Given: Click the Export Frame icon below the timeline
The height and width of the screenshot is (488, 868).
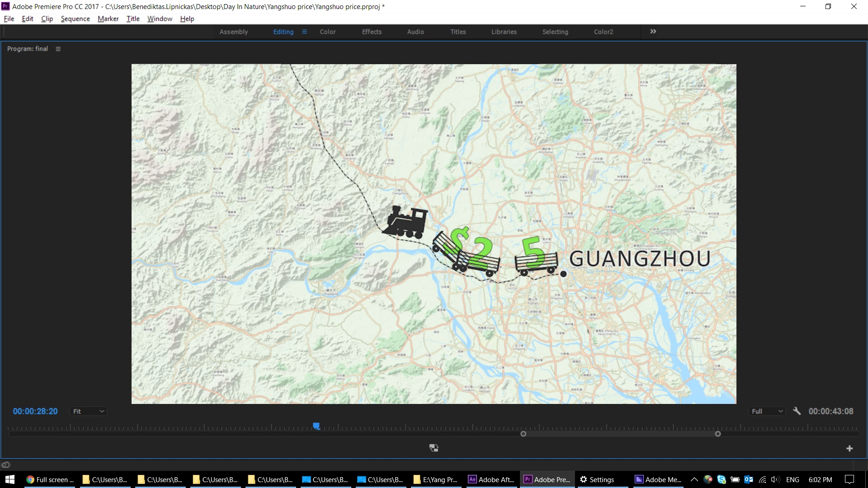Looking at the screenshot, I should pyautogui.click(x=434, y=448).
